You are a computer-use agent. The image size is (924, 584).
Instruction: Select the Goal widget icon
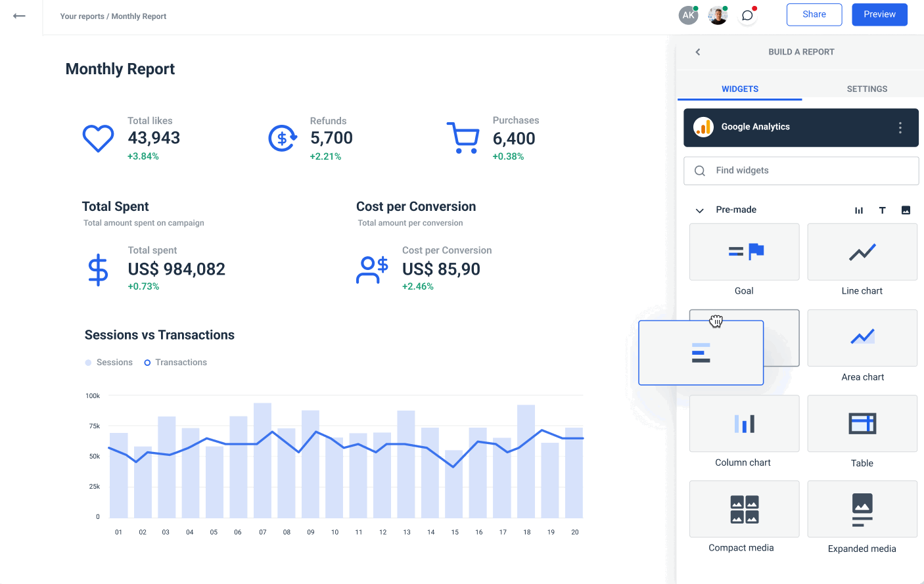click(x=744, y=252)
